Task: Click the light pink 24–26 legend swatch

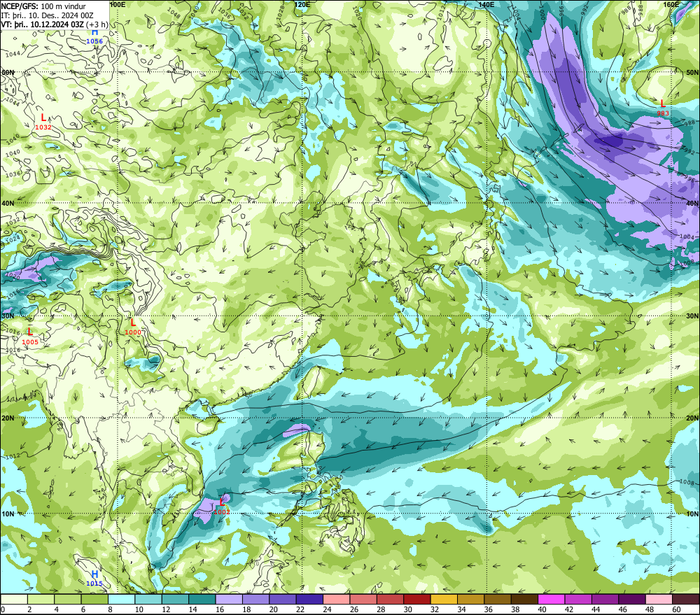Action: coord(336,599)
